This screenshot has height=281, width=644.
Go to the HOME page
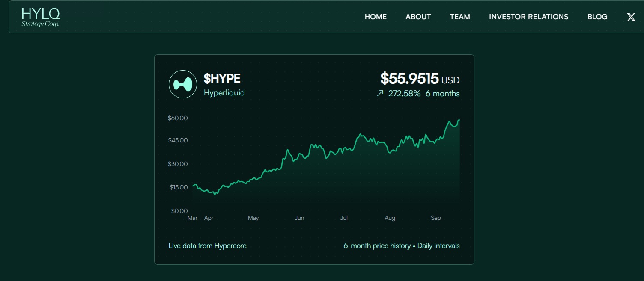[376, 17]
